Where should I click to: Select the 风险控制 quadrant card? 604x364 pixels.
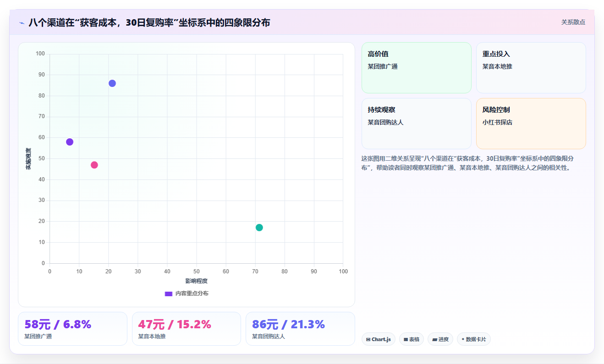[531, 124]
